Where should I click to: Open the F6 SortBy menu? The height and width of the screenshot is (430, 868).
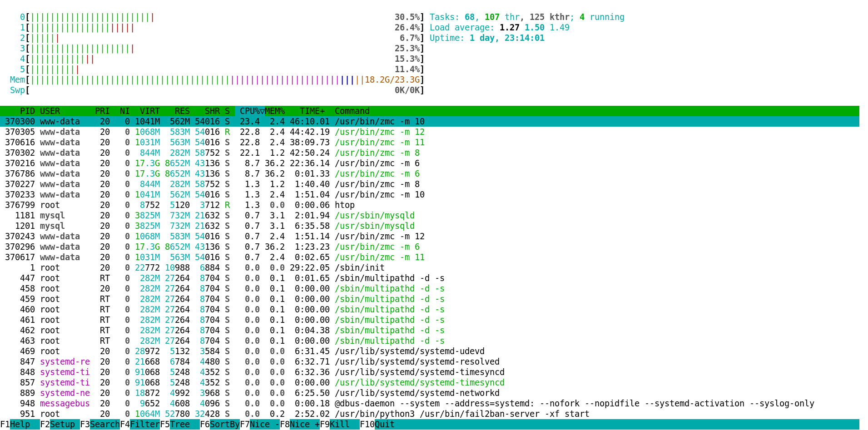coord(220,425)
